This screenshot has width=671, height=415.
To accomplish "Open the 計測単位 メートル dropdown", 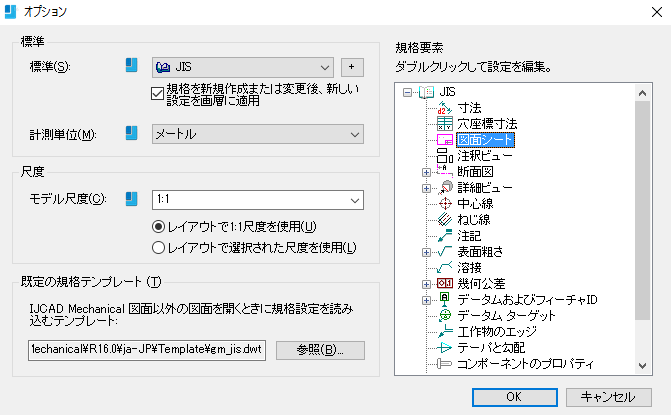I will click(258, 134).
